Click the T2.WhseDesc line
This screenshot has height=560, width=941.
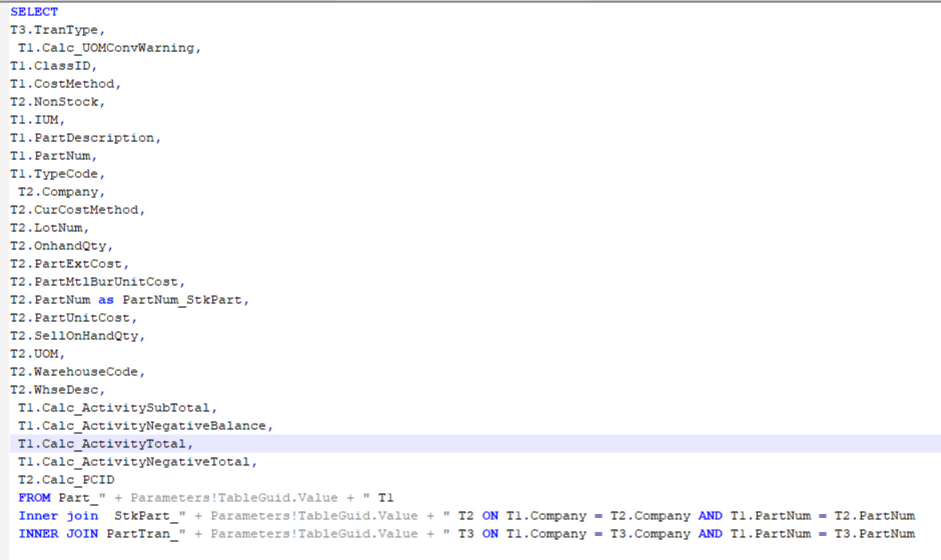pyautogui.click(x=58, y=390)
